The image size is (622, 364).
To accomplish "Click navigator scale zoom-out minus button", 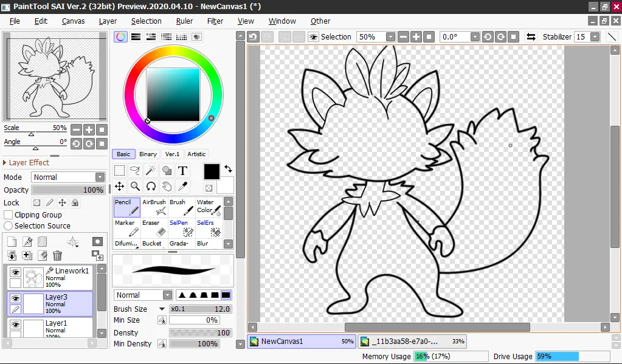I will point(76,129).
